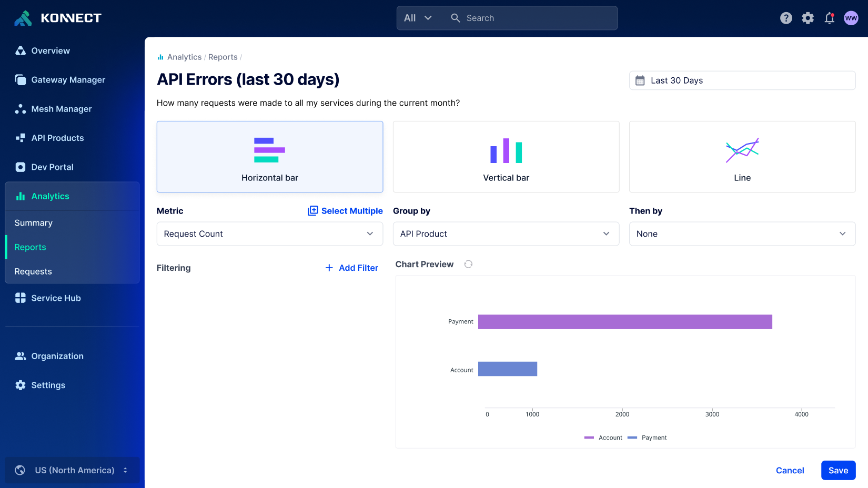The width and height of the screenshot is (868, 488).
Task: Go to Service Hub in sidebar
Action: point(56,298)
